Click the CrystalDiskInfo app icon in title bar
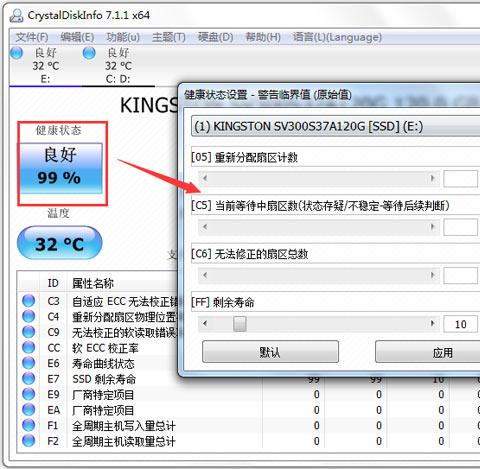Screen dimensions: 480x469 [x=16, y=15]
